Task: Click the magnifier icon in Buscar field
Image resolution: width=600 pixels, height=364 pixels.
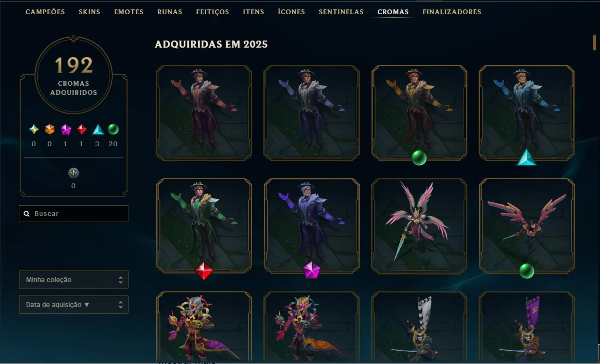Action: (27, 214)
